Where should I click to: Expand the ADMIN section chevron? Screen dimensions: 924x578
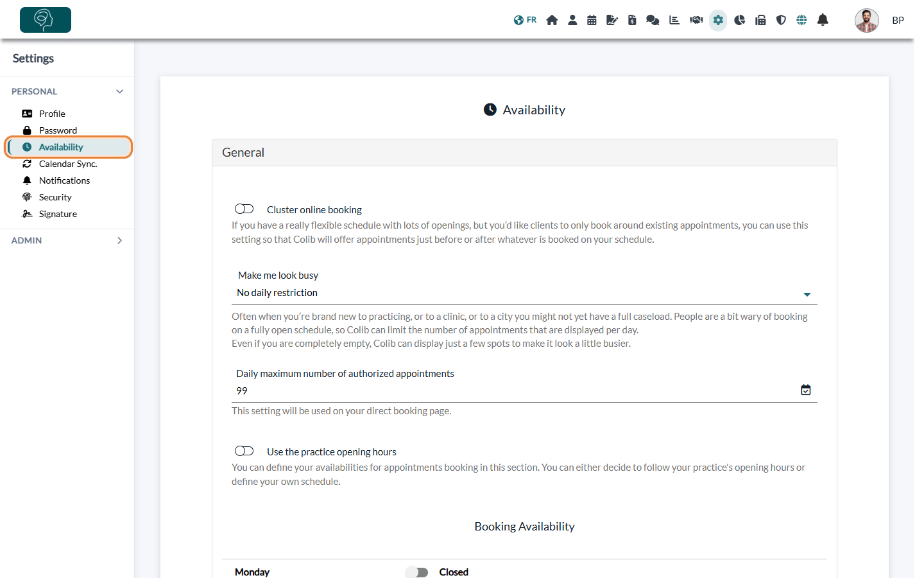click(x=119, y=240)
